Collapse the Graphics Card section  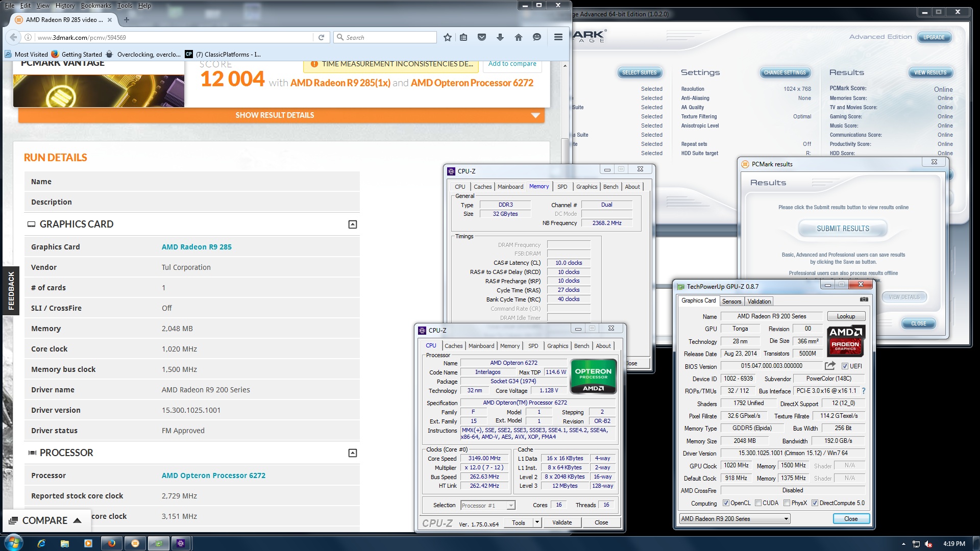pyautogui.click(x=352, y=224)
